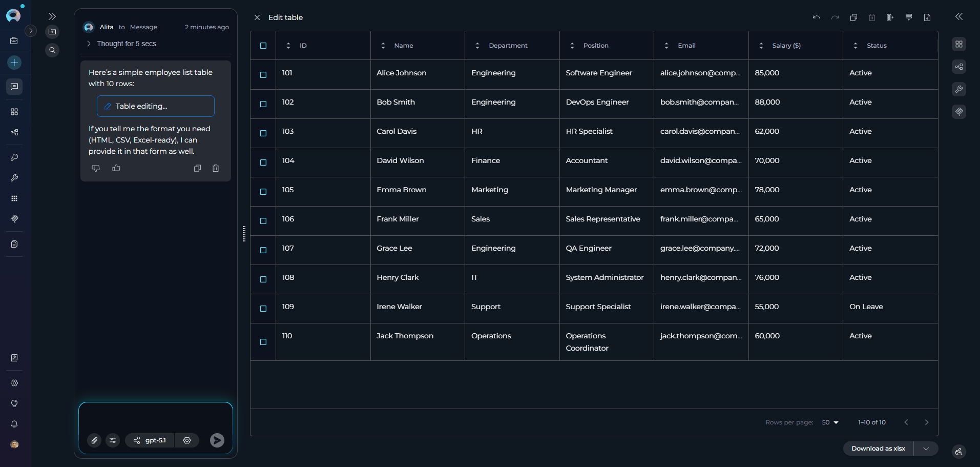Open the Rows per page dropdown
This screenshot has width=980, height=467.
tap(829, 422)
